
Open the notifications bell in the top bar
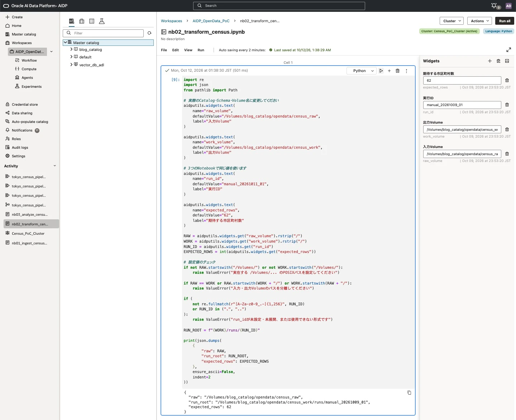[494, 6]
